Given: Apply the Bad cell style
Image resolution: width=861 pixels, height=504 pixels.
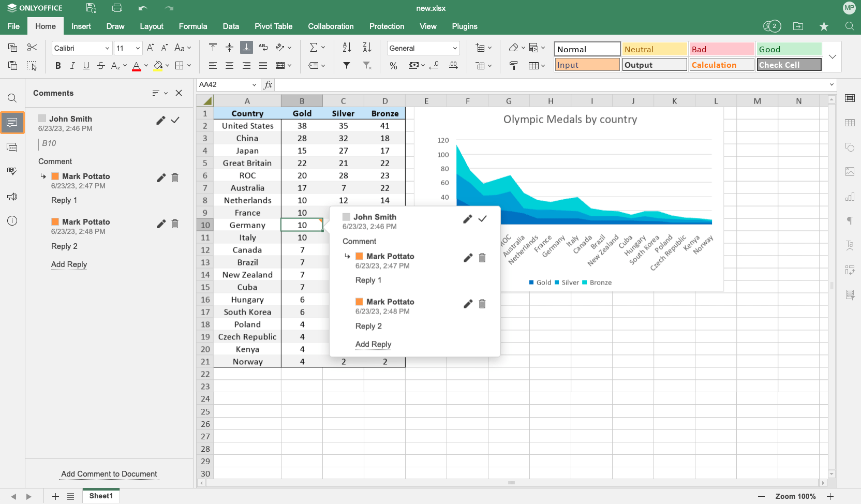Looking at the screenshot, I should [x=721, y=49].
